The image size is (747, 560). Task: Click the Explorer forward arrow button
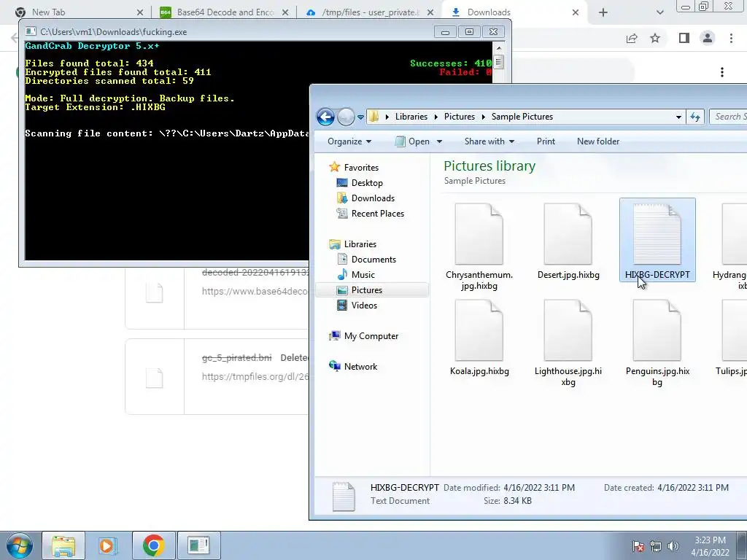346,117
